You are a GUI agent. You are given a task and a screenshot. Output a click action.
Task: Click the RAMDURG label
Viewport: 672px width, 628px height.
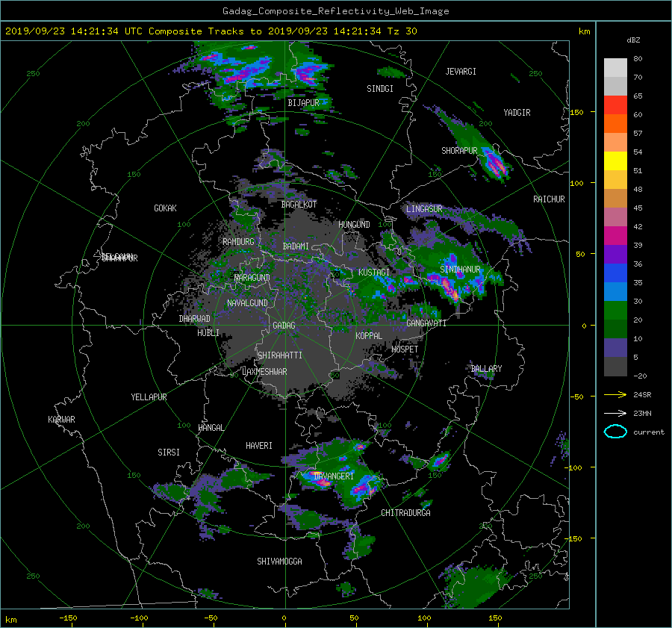(x=238, y=242)
